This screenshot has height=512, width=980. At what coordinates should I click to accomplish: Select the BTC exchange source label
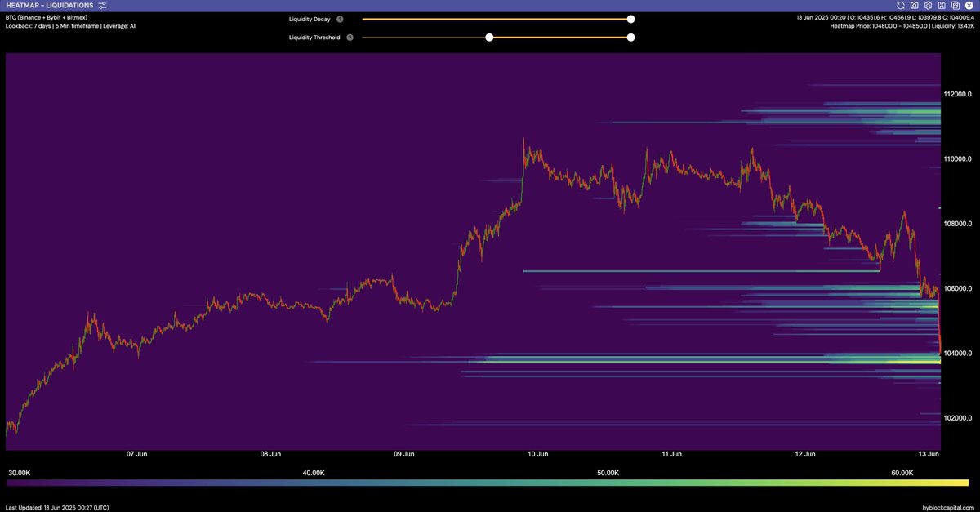click(47, 17)
